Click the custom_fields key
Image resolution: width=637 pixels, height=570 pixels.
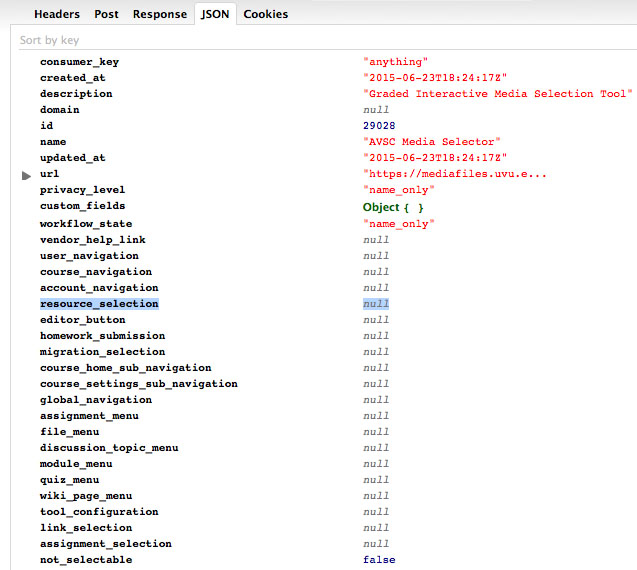[82, 206]
